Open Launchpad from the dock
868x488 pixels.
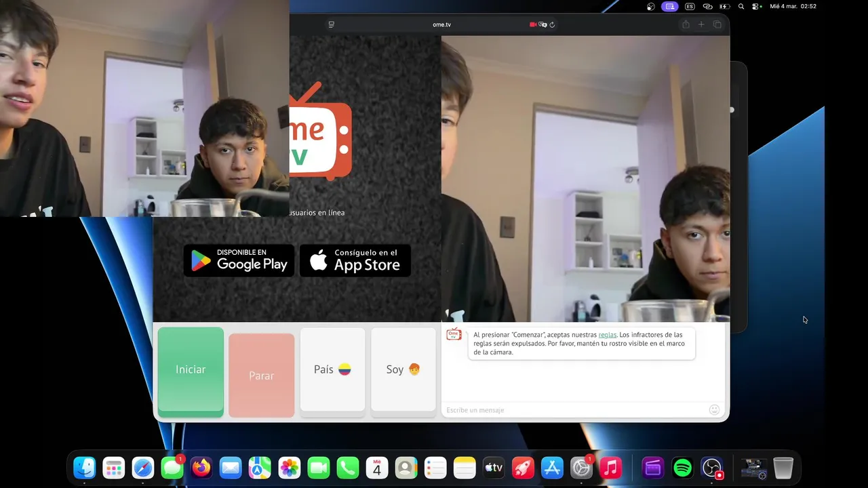pos(114,468)
